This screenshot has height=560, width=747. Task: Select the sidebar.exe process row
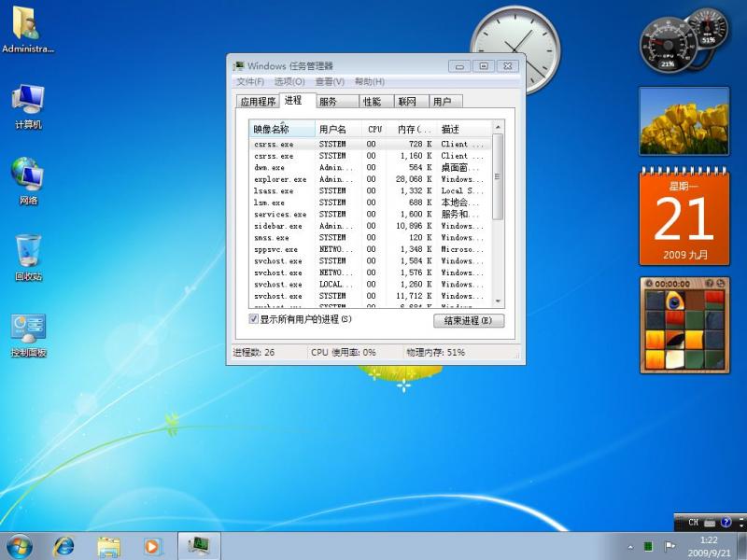(x=370, y=226)
